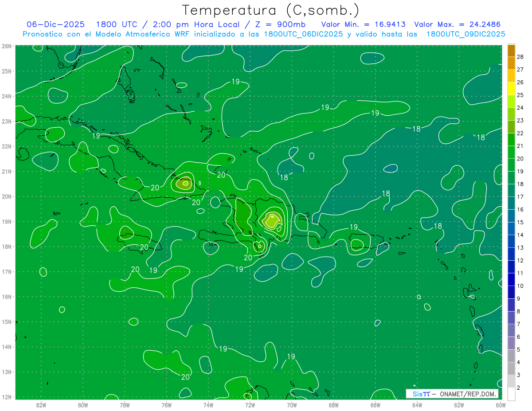Click longitude label '70W'

[x=292, y=405]
